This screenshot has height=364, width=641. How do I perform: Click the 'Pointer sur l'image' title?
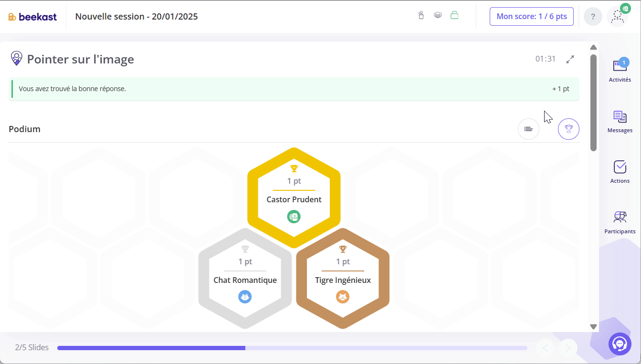[80, 59]
